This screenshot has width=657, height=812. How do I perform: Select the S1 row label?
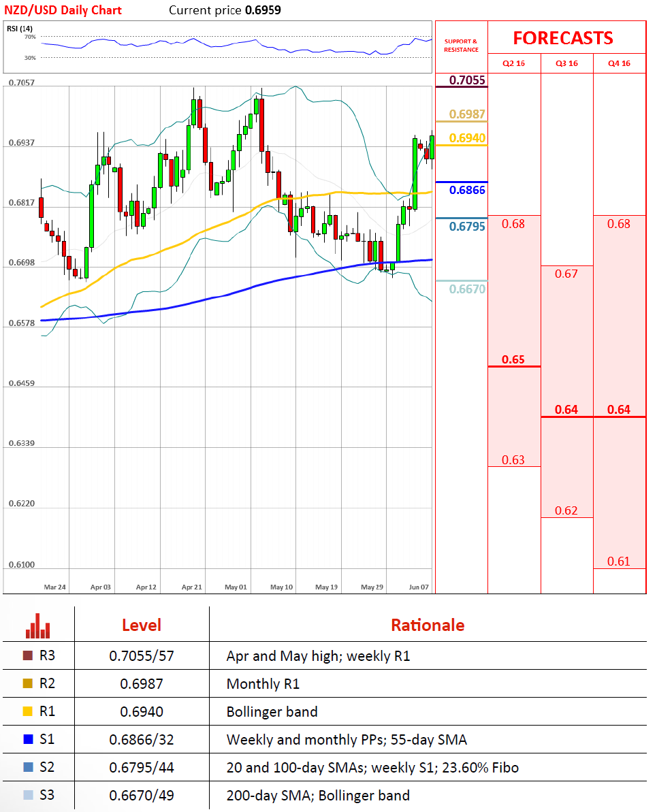click(47, 739)
